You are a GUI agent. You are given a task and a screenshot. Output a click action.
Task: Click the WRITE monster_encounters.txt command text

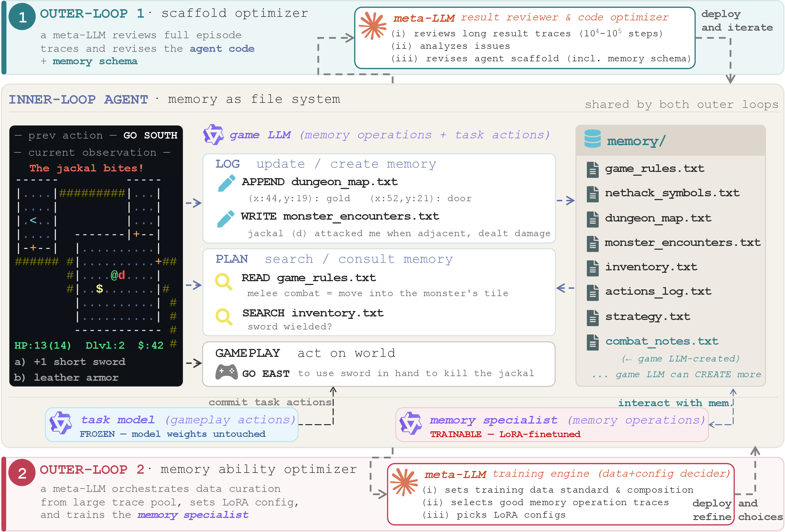pyautogui.click(x=340, y=216)
